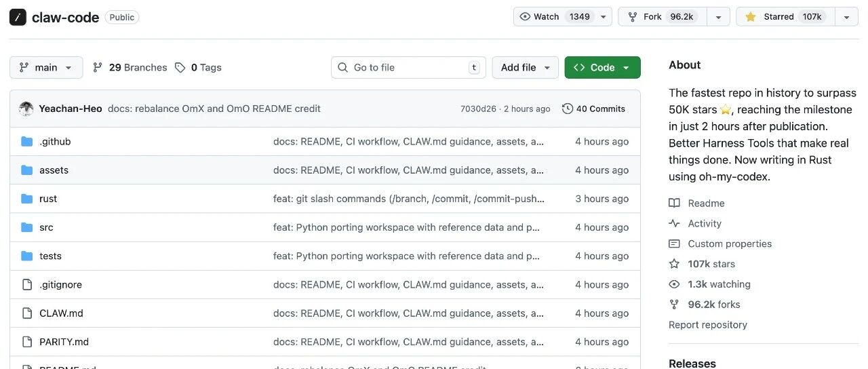Click the fork icon next to 96.2k forks
The height and width of the screenshot is (369, 868).
[674, 305]
